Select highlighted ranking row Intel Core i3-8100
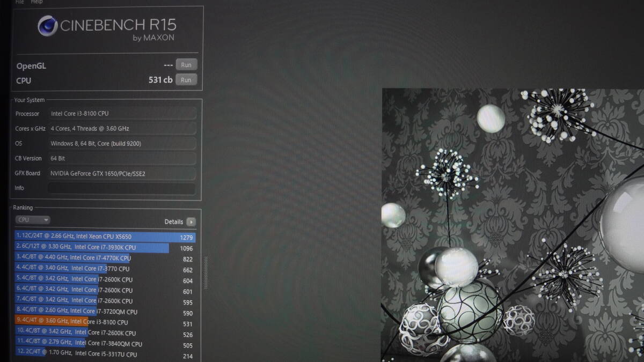The width and height of the screenshot is (644, 362). click(x=105, y=323)
